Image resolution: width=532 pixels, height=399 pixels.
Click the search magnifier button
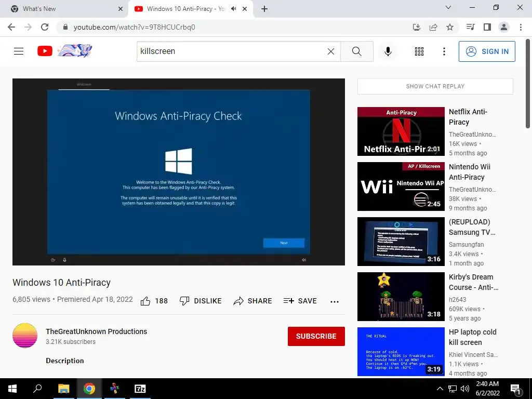tap(356, 51)
